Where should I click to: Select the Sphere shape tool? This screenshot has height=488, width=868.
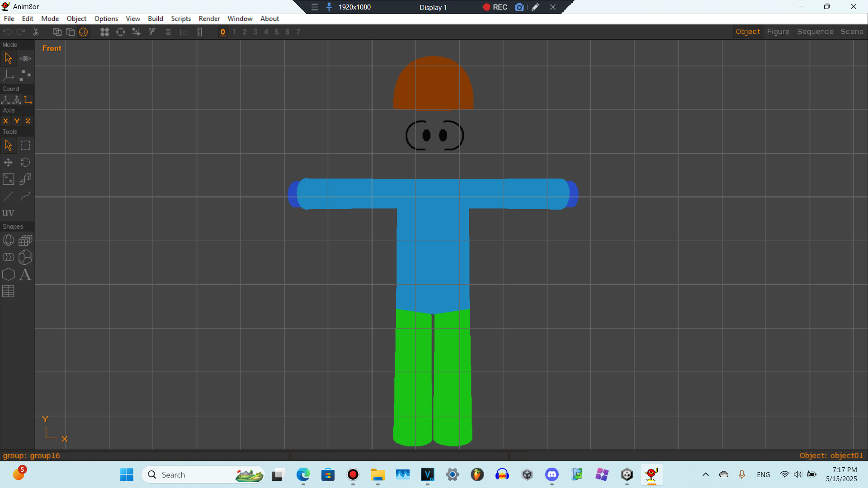[x=9, y=240]
